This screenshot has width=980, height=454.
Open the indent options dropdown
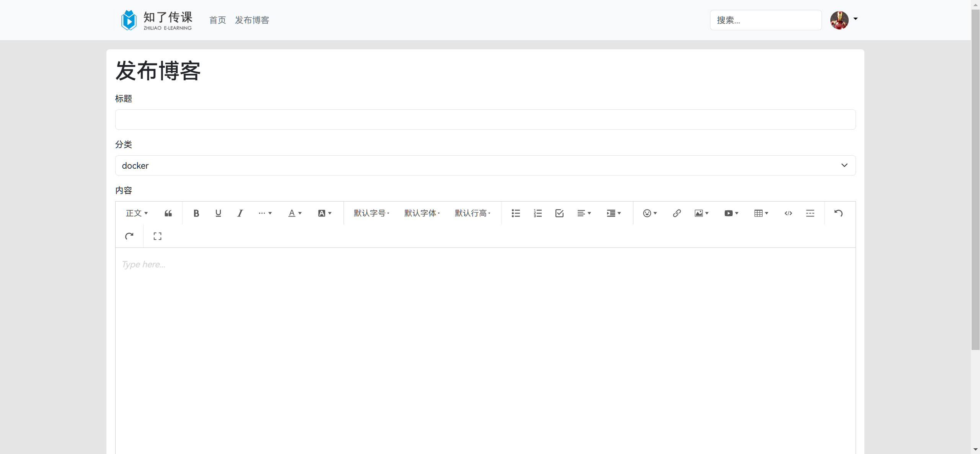(614, 213)
